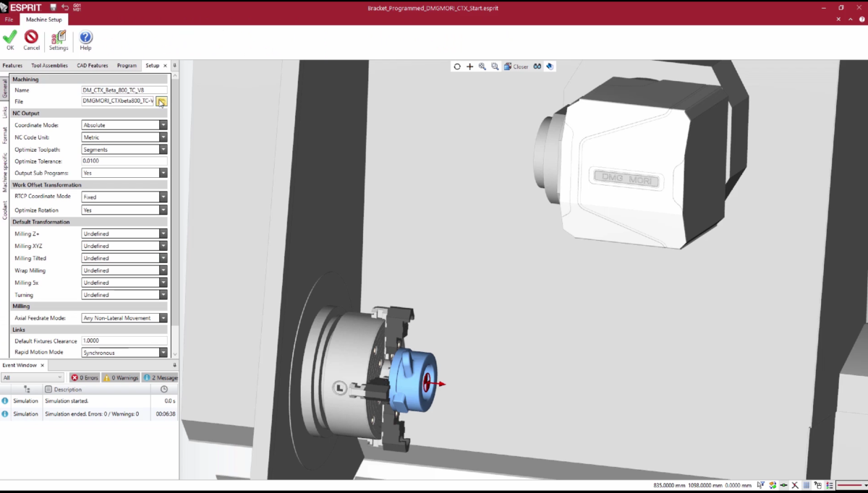The height and width of the screenshot is (493, 868).
Task: Click the machine Name input field
Action: (124, 90)
